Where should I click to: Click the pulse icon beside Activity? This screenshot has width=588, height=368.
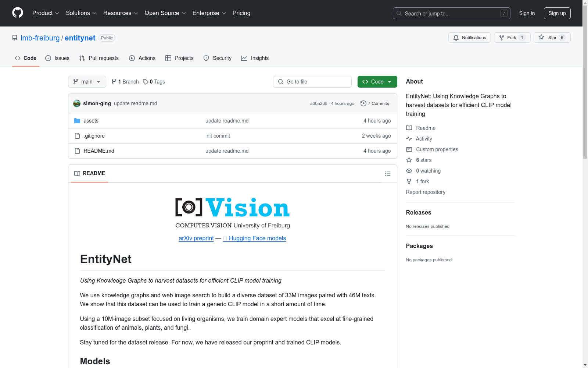pos(409,139)
